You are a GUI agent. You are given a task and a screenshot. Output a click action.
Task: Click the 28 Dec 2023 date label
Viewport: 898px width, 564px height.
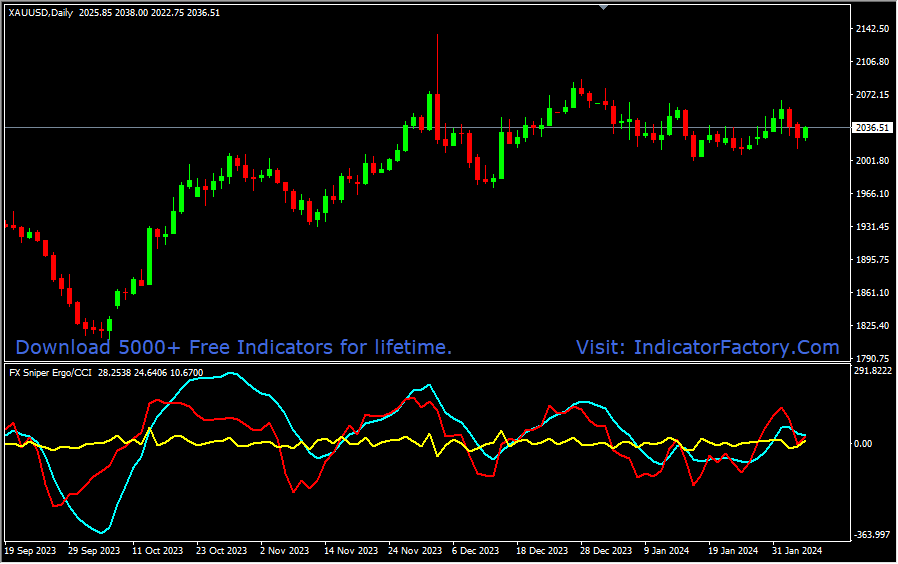pyautogui.click(x=606, y=551)
